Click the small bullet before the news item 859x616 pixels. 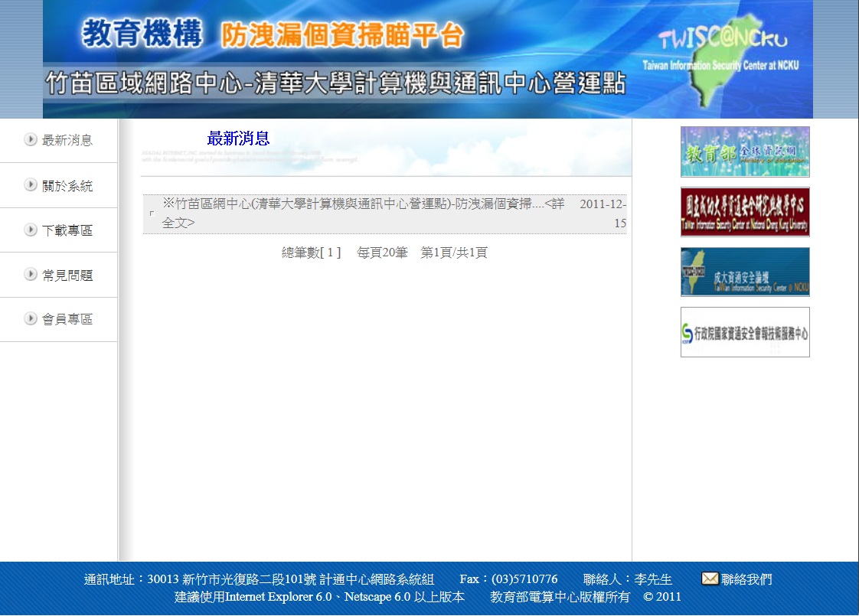(x=152, y=213)
